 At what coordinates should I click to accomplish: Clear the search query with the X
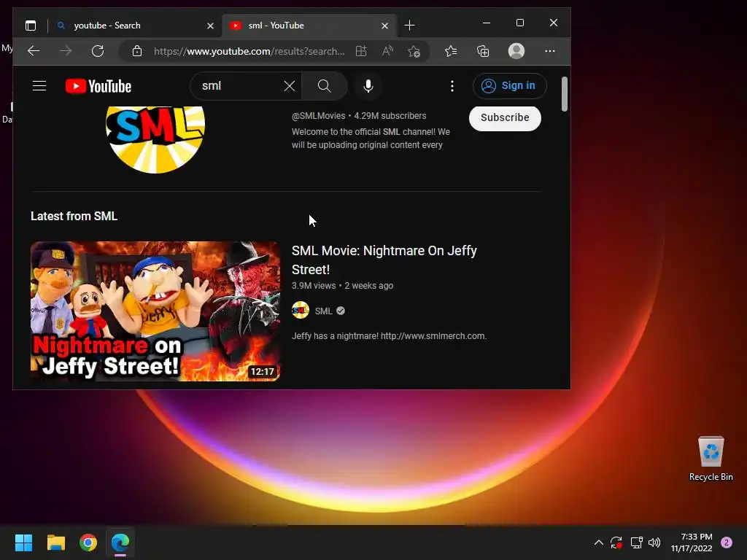tap(289, 86)
